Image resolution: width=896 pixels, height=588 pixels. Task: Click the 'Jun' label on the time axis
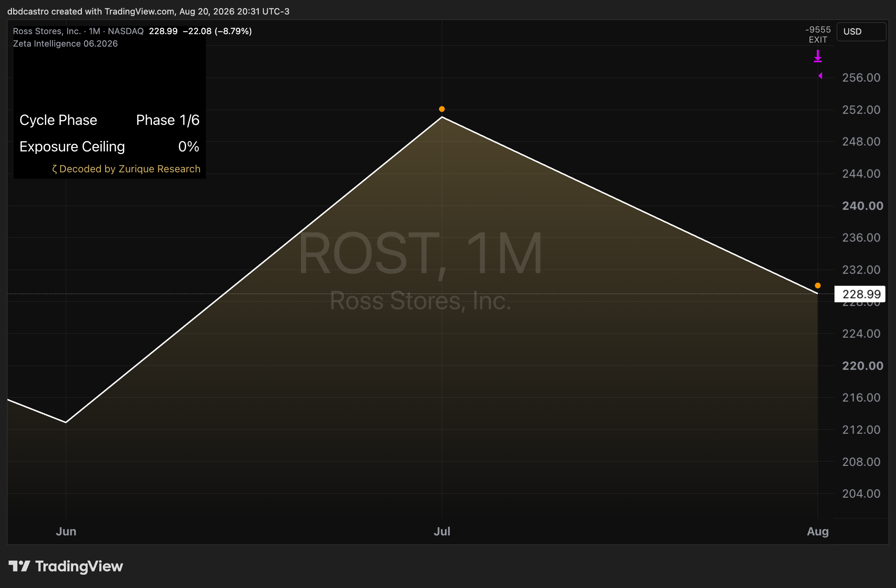click(66, 531)
